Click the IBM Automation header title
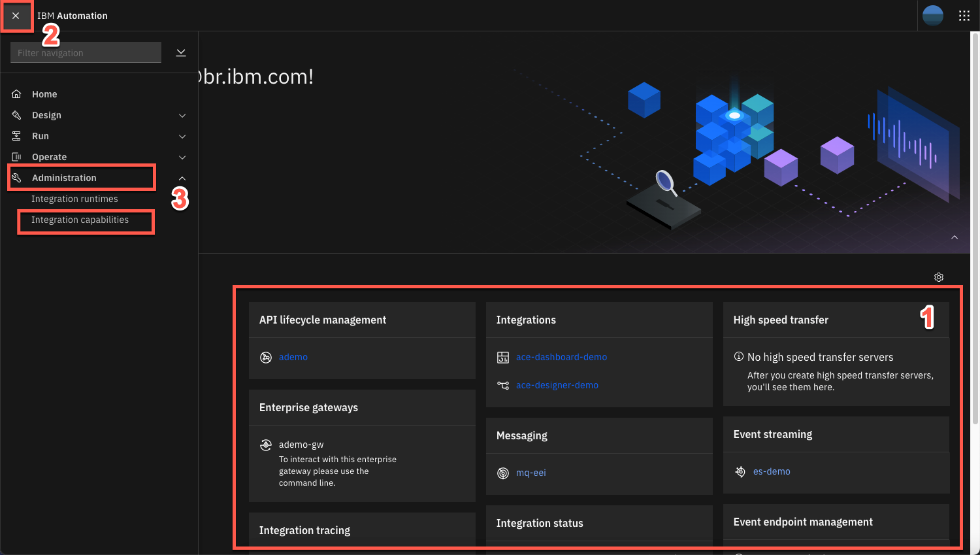This screenshot has height=555, width=980. click(x=73, y=16)
